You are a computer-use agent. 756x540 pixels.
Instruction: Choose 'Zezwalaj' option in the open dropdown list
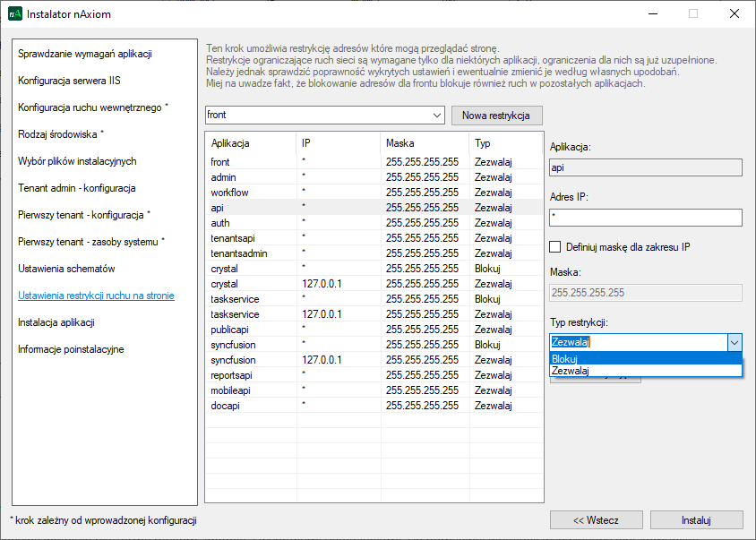click(646, 370)
